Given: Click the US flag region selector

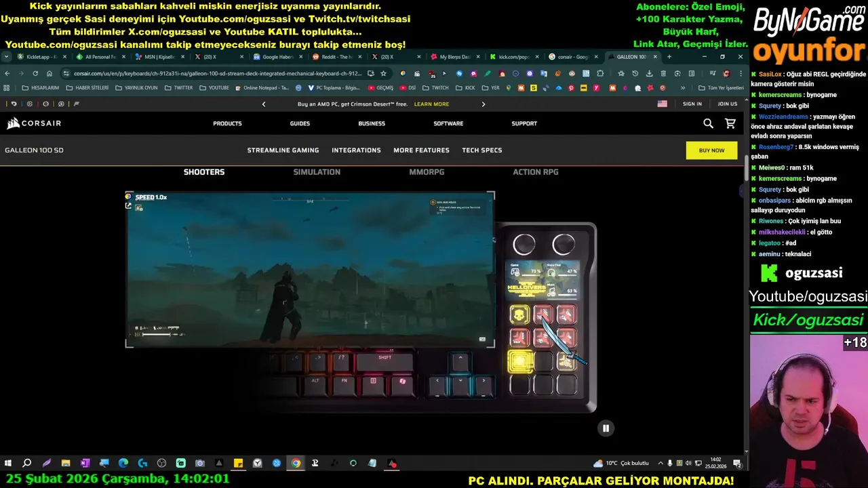Looking at the screenshot, I should [662, 104].
